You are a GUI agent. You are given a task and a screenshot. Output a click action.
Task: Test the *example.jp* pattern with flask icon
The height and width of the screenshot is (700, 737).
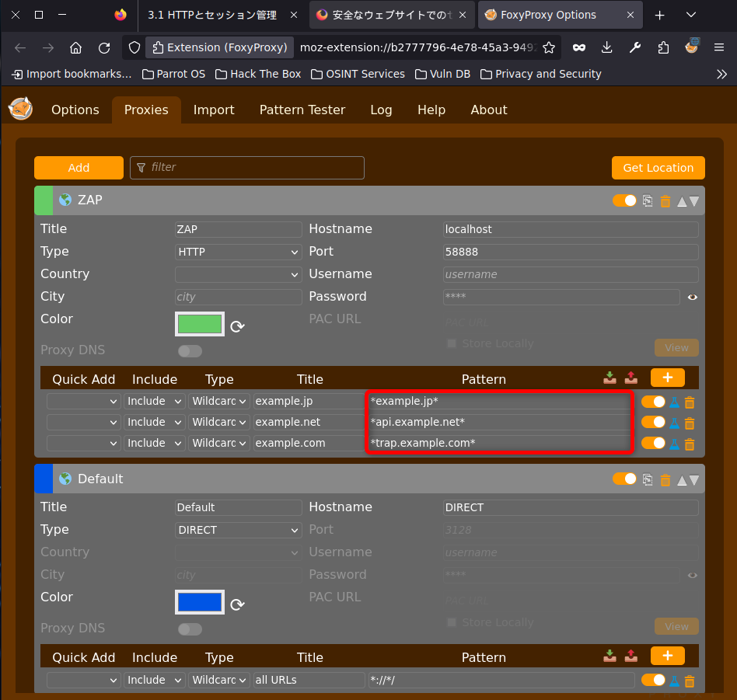pos(674,402)
